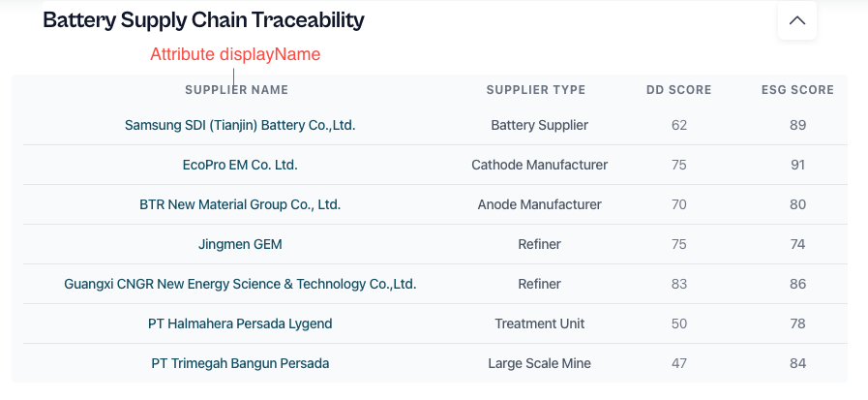This screenshot has width=868, height=400.
Task: Click the ESG score 91 cell
Action: [797, 165]
